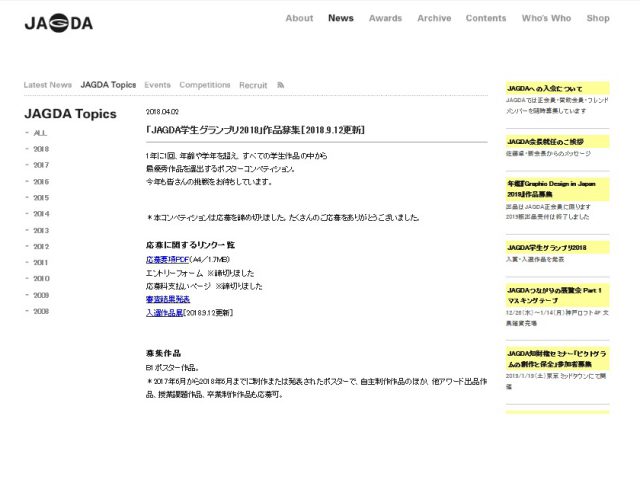Screen dimensions: 640x480
Task: Click the JAGDA Topics heading
Action: 70,113
